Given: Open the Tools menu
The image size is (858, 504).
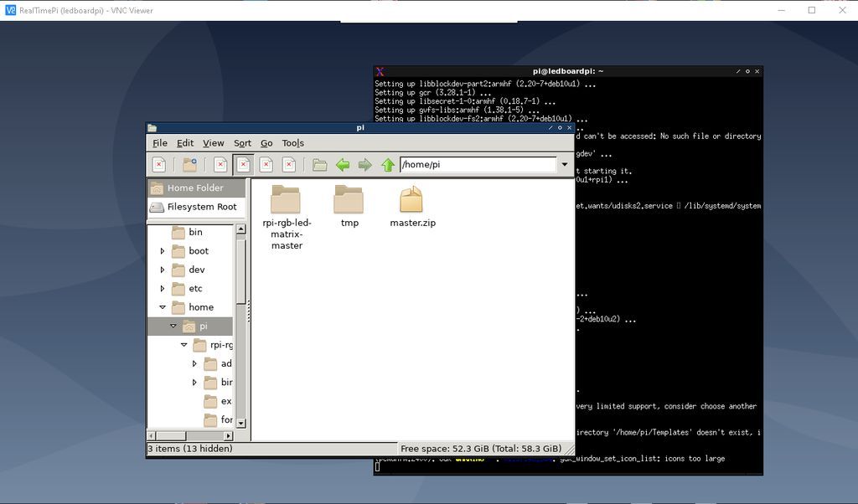Looking at the screenshot, I should [x=292, y=143].
